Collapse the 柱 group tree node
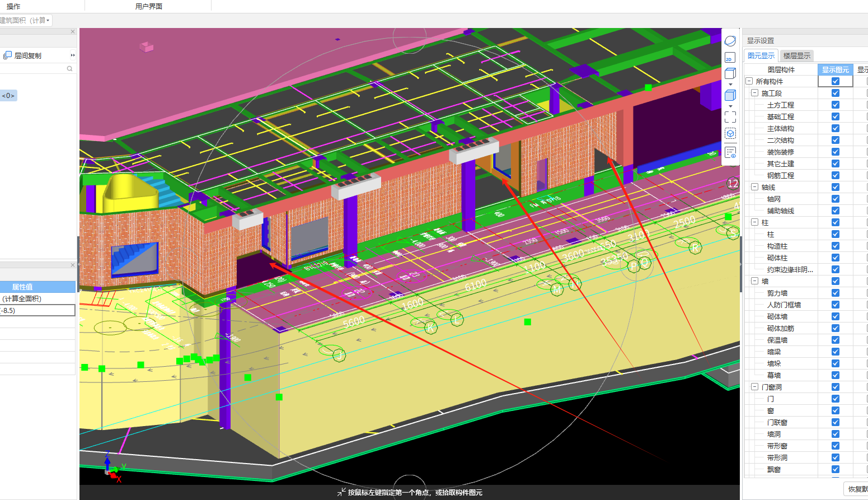This screenshot has height=500, width=868. [754, 222]
